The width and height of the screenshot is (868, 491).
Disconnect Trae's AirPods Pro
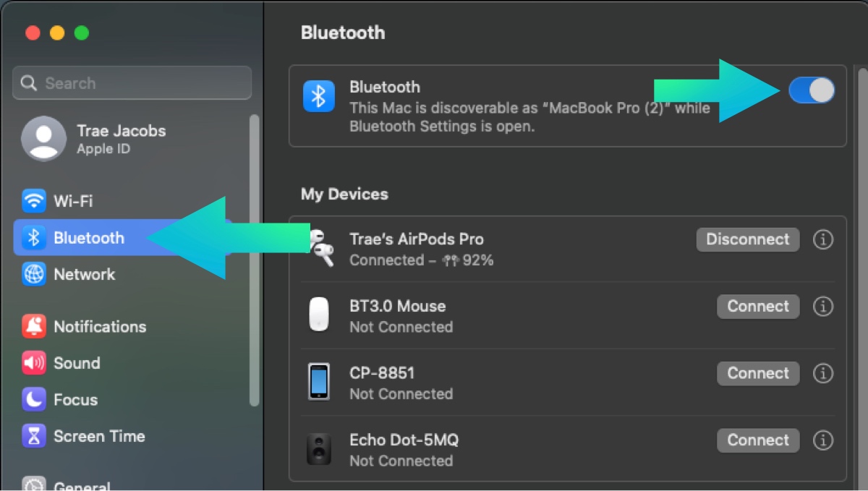pos(747,239)
